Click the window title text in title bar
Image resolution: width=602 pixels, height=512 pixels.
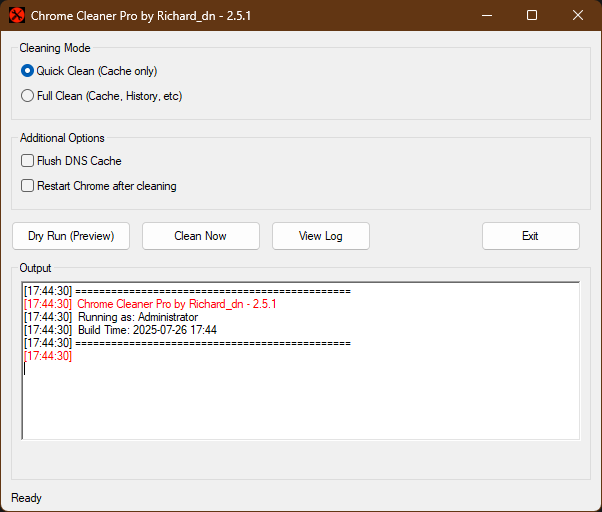(141, 16)
